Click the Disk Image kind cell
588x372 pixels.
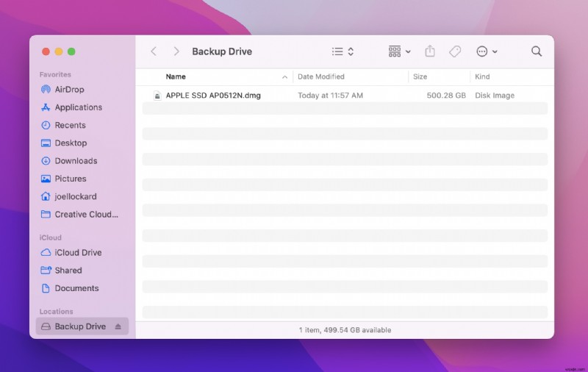pos(495,96)
